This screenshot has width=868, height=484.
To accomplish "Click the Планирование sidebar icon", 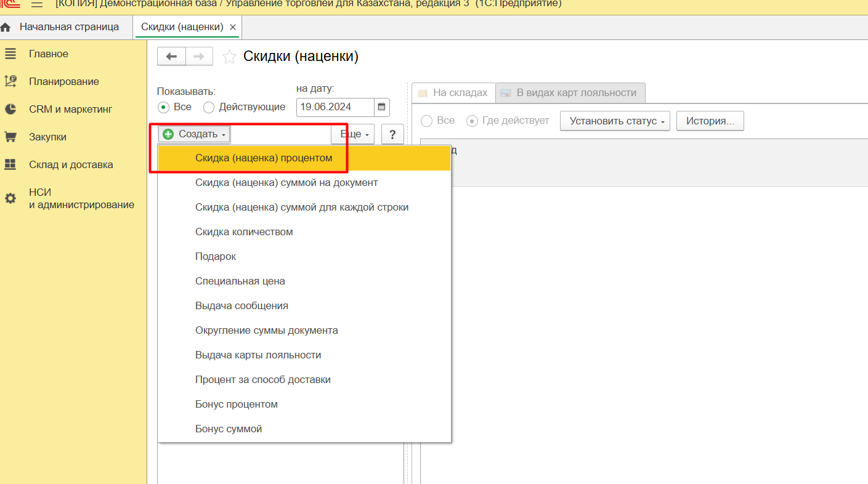I will coord(10,81).
